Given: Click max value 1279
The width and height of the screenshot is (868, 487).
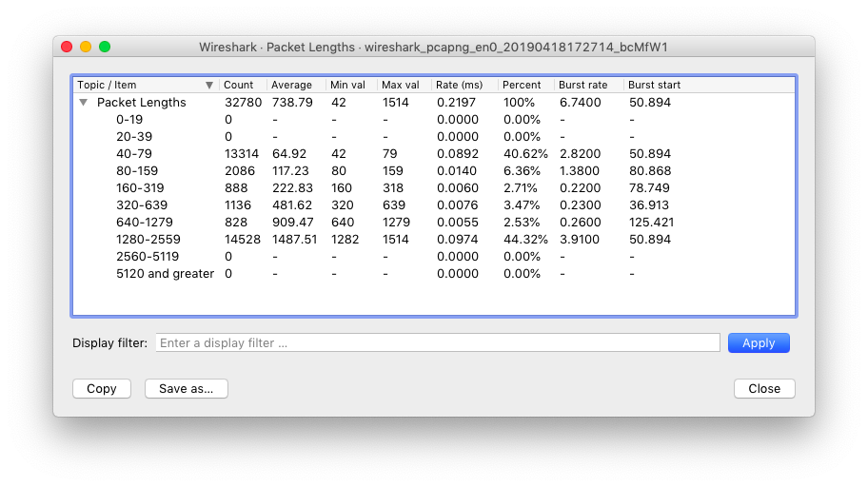Looking at the screenshot, I should coord(396,223).
